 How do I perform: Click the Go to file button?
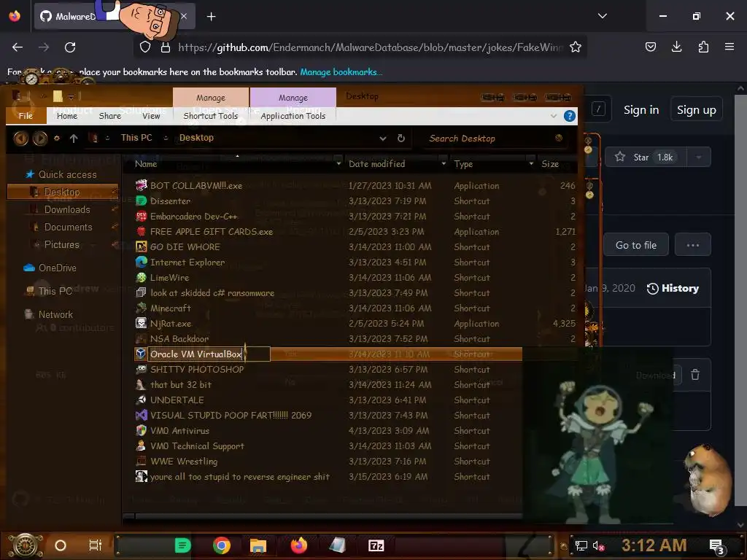click(x=636, y=245)
